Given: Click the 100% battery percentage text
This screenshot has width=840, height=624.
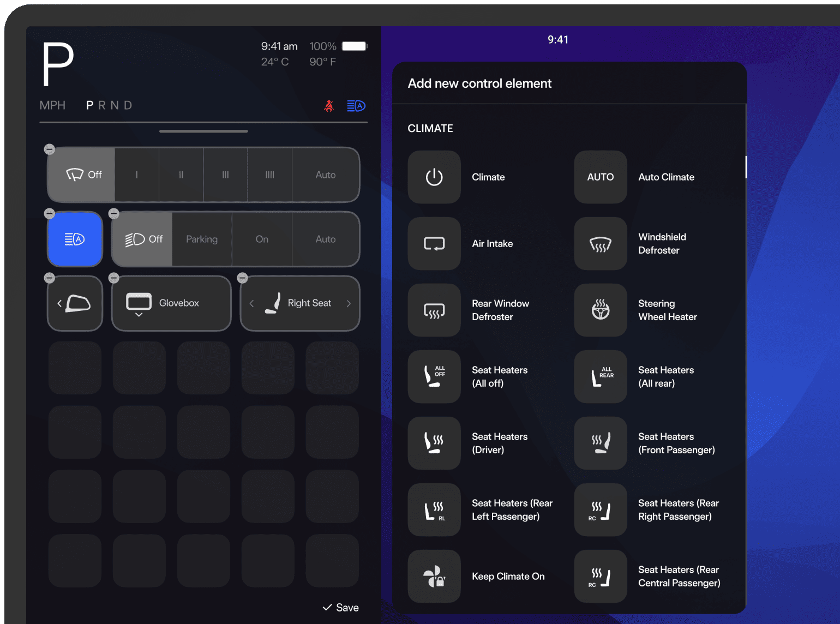Looking at the screenshot, I should click(x=323, y=46).
